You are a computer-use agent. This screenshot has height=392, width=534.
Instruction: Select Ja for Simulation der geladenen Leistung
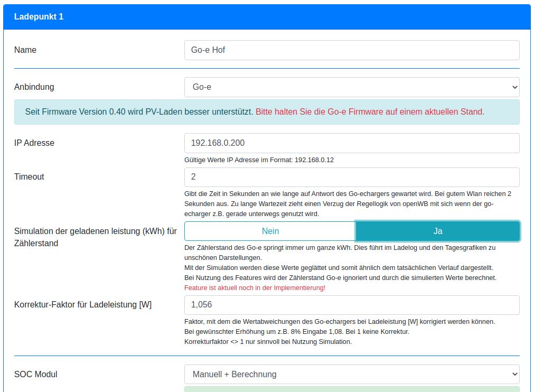point(438,231)
